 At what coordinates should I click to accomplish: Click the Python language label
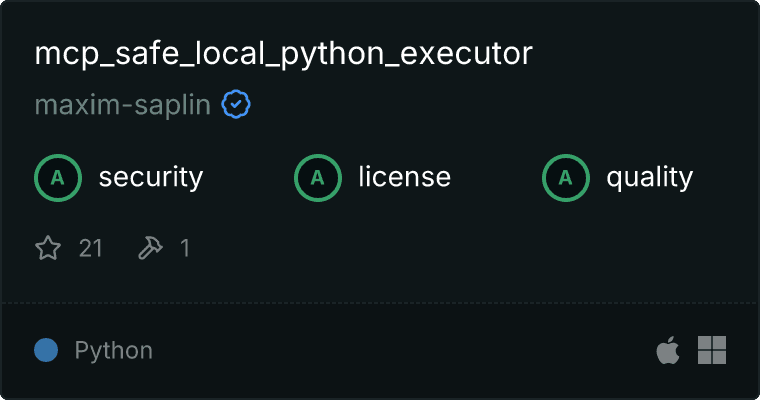[x=113, y=351]
